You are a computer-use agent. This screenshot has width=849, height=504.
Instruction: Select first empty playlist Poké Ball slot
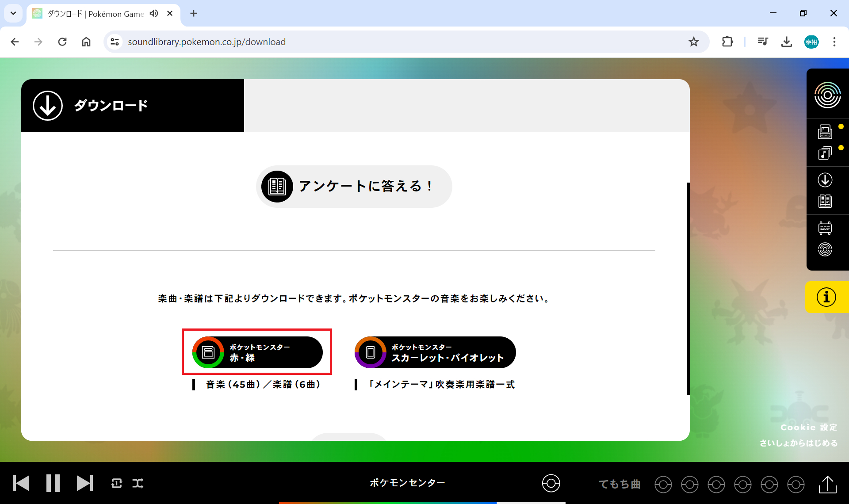pyautogui.click(x=663, y=485)
